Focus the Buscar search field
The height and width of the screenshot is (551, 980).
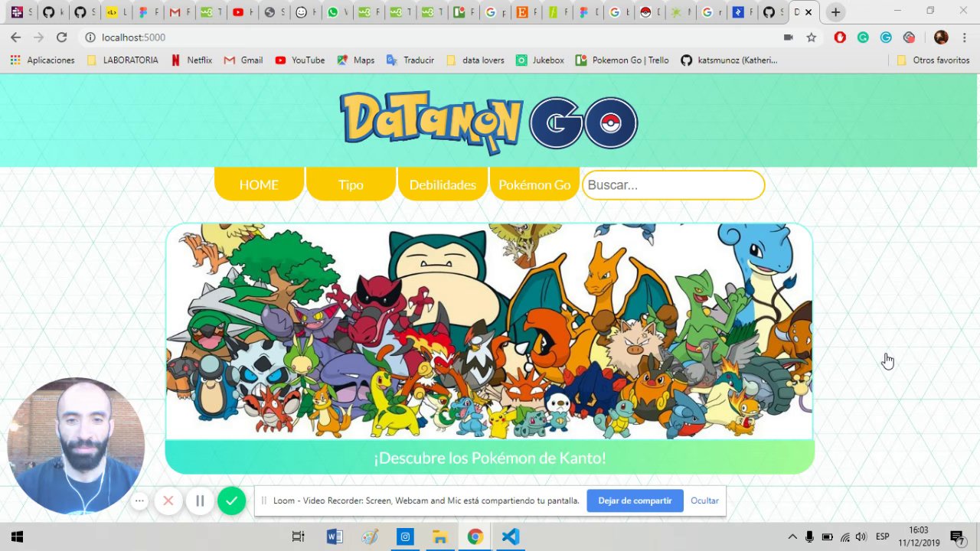point(673,185)
